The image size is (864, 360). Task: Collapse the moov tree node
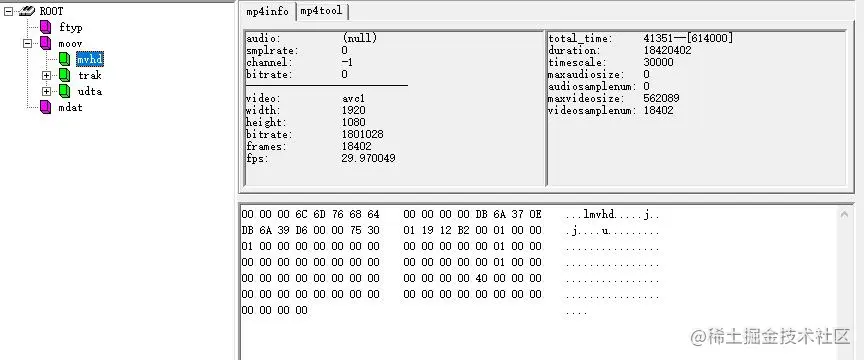click(28, 43)
